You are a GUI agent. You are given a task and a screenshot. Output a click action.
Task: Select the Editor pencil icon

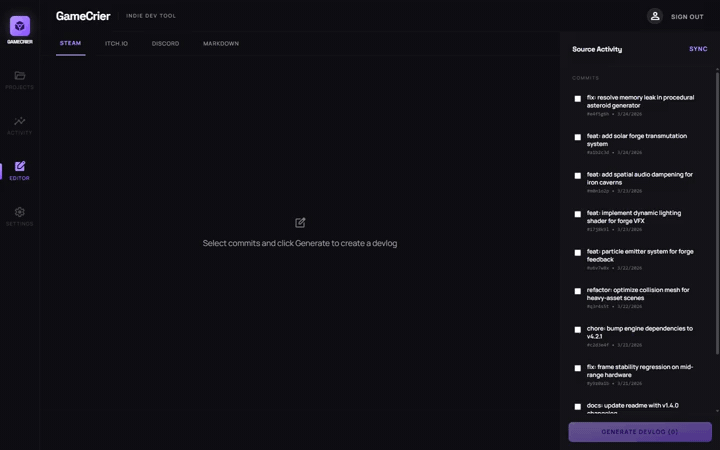coord(19,167)
